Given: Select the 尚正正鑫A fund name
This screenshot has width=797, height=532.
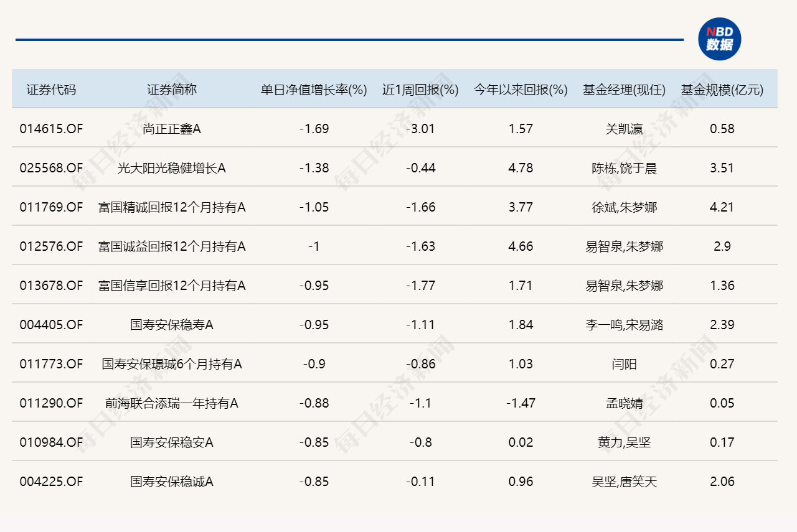Looking at the screenshot, I should coord(172,129).
